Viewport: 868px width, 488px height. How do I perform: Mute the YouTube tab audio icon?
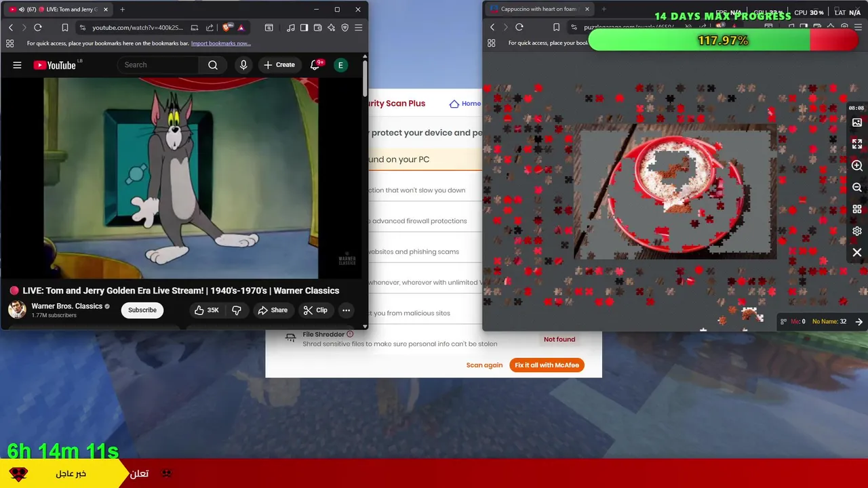(x=22, y=9)
